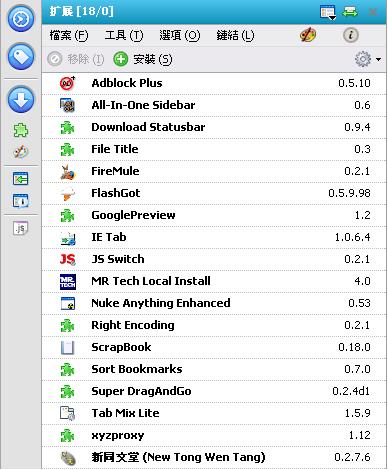Select the xyzproxy name
Screen dimensions: 388x470
(x=118, y=435)
